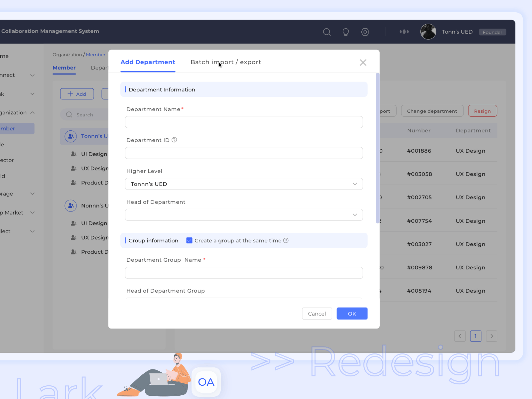Click the Cancel button
532x399 pixels.
coord(317,314)
